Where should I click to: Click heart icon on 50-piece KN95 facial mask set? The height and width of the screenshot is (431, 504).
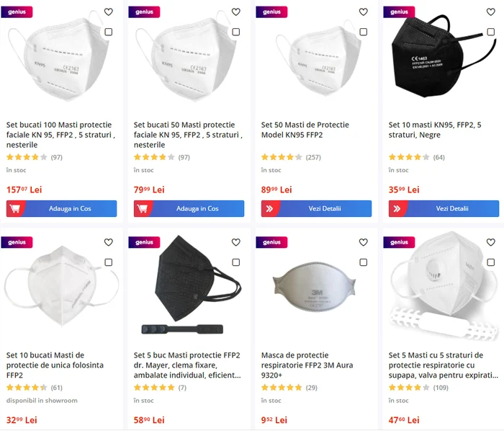coord(235,12)
